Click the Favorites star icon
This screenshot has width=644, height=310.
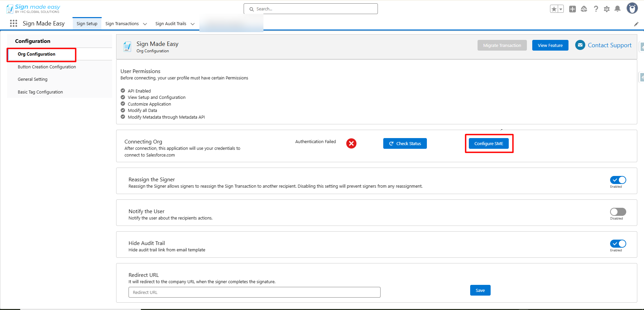[x=554, y=9]
